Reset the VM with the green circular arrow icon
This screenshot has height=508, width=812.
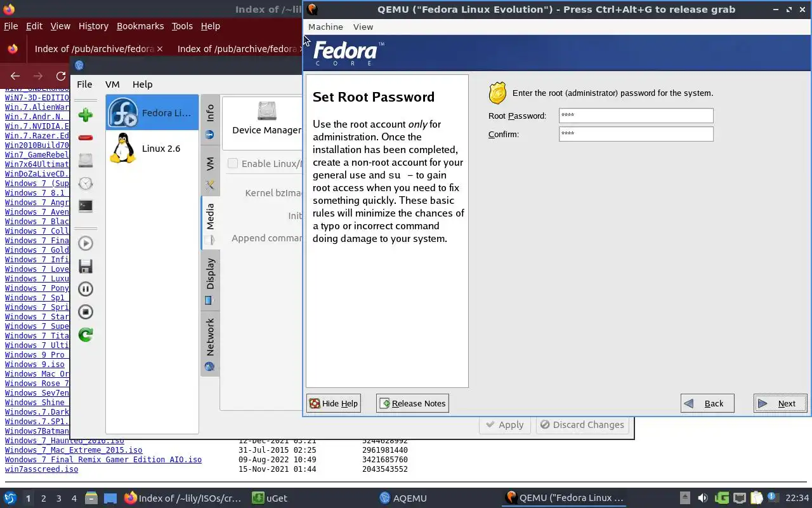click(86, 335)
